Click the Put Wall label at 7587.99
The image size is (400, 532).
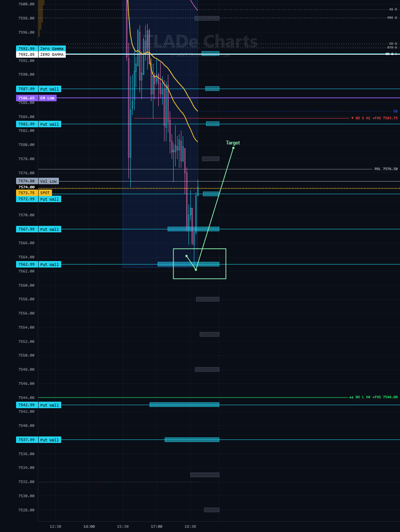[x=50, y=89]
